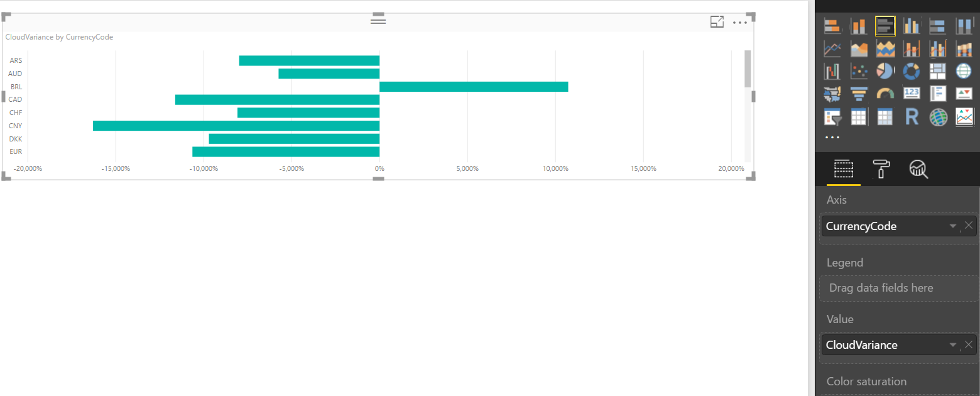The image size is (980, 396).
Task: Select the custom KPI line chart visual
Action: 964,117
